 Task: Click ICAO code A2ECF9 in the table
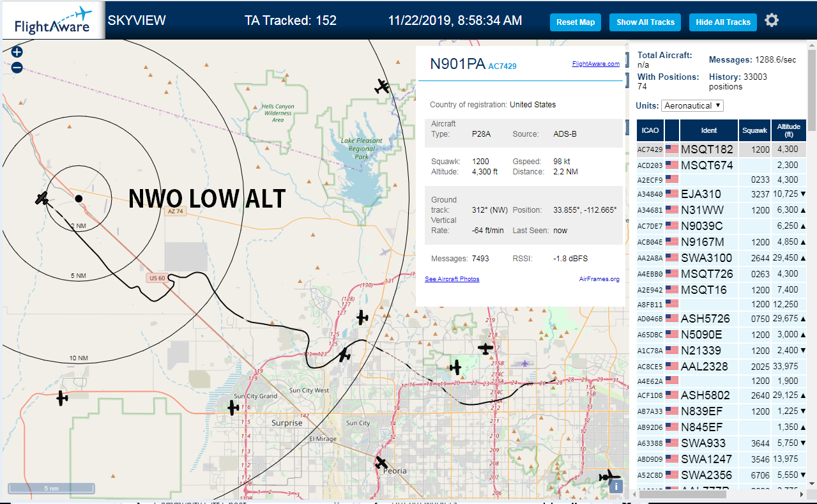[x=650, y=180]
